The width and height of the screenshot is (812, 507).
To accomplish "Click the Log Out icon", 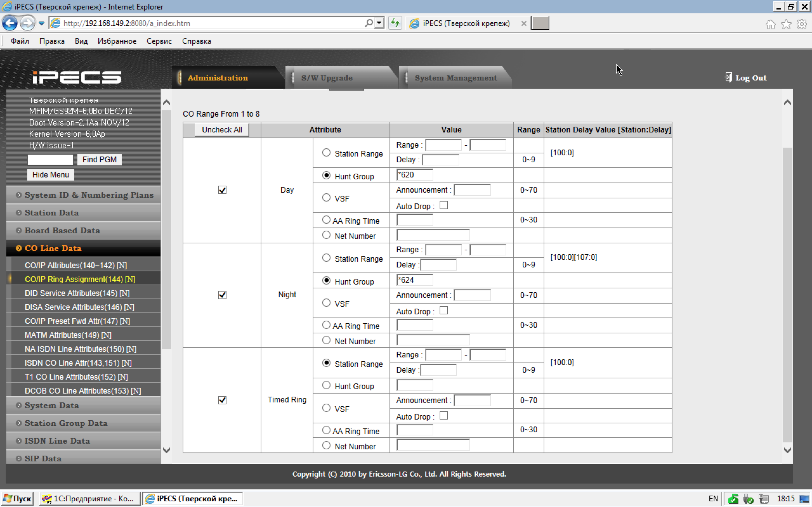I will [728, 77].
